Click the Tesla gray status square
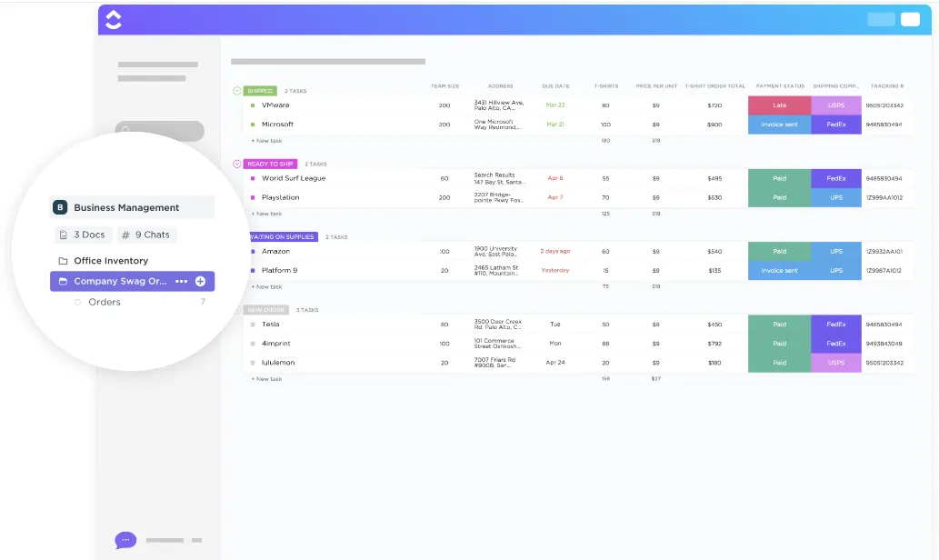This screenshot has width=939, height=560. tap(253, 325)
